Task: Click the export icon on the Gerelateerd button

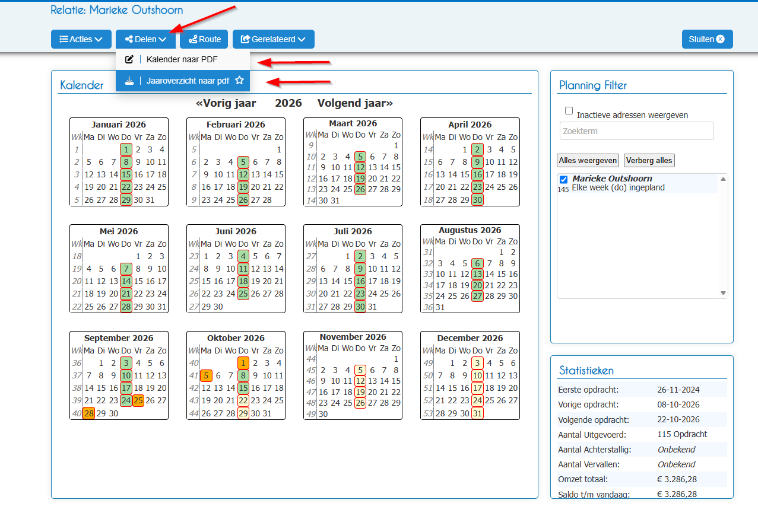Action: tap(245, 40)
